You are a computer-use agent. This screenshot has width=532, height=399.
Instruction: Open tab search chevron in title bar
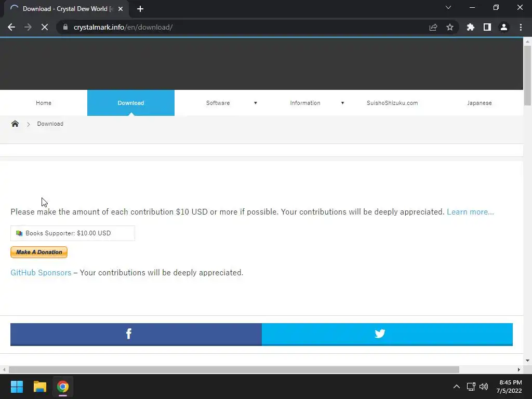448,7
